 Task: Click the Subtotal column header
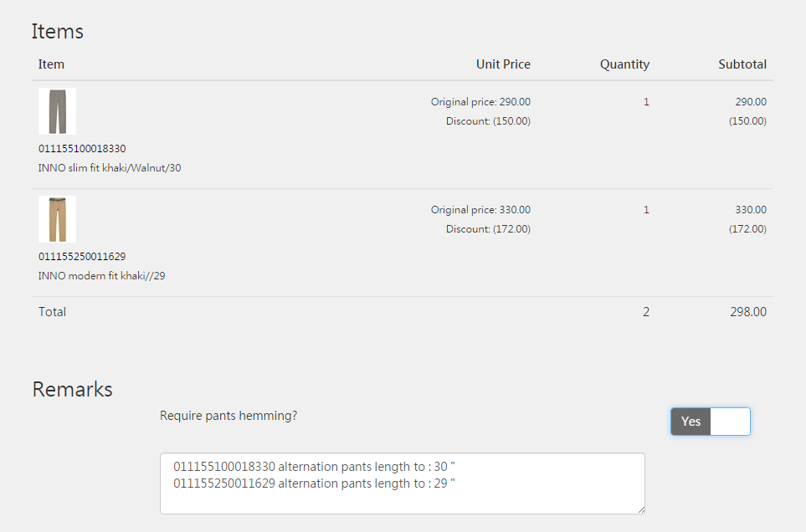pos(742,64)
